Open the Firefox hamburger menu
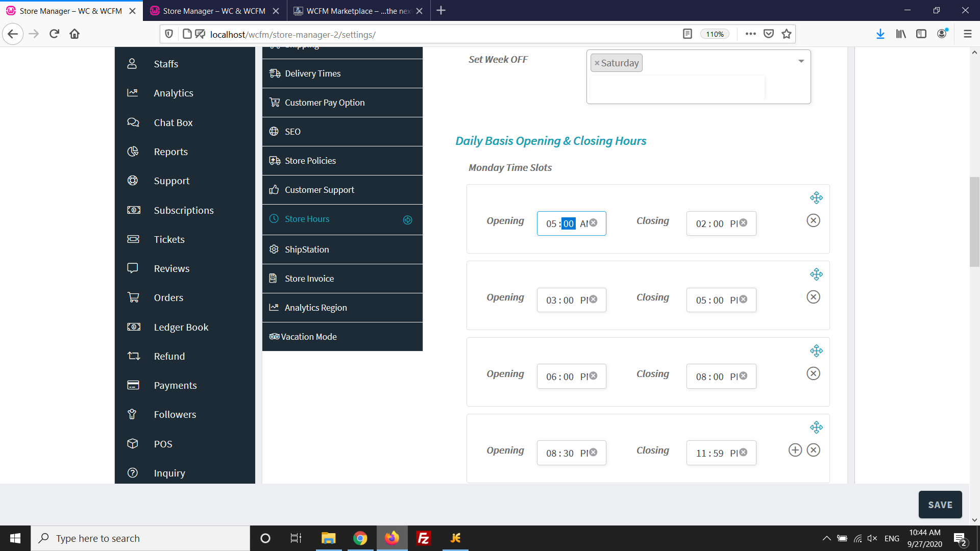This screenshot has height=551, width=980. (x=967, y=34)
